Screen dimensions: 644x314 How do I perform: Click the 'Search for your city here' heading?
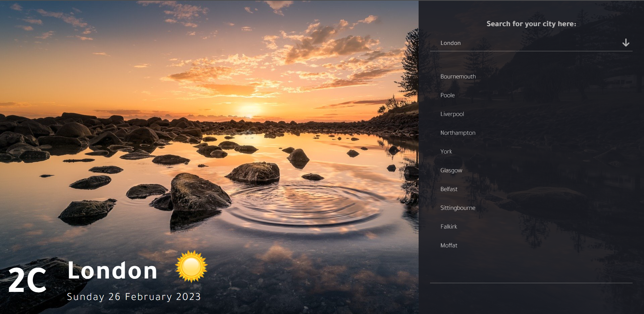(531, 24)
